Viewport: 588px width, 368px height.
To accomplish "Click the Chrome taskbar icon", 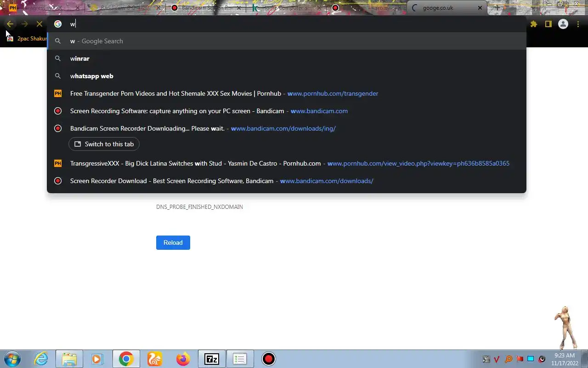I will 126,359.
